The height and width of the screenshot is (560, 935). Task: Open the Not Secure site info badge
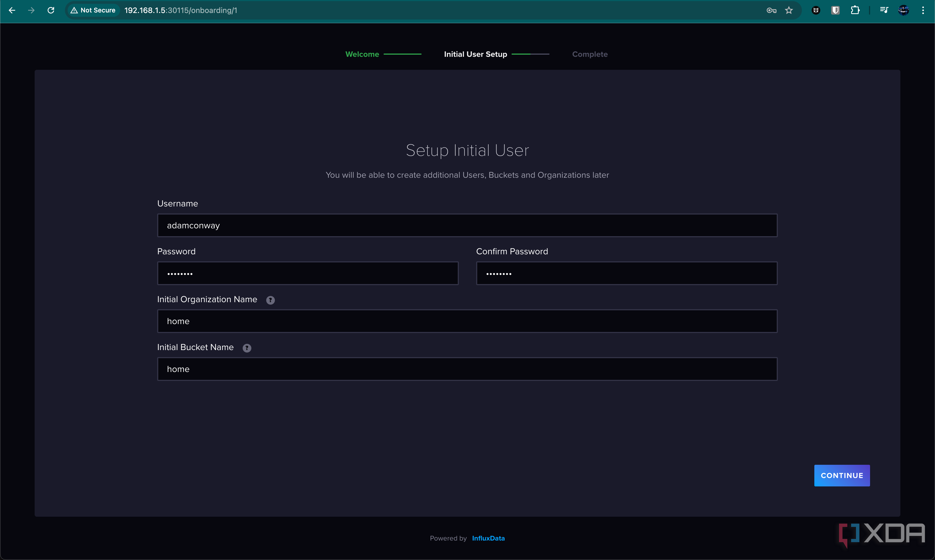93,11
